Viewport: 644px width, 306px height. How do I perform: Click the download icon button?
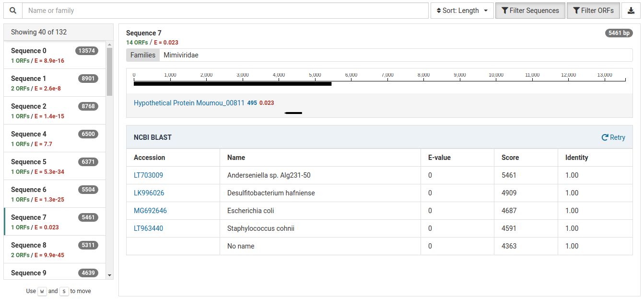[631, 11]
